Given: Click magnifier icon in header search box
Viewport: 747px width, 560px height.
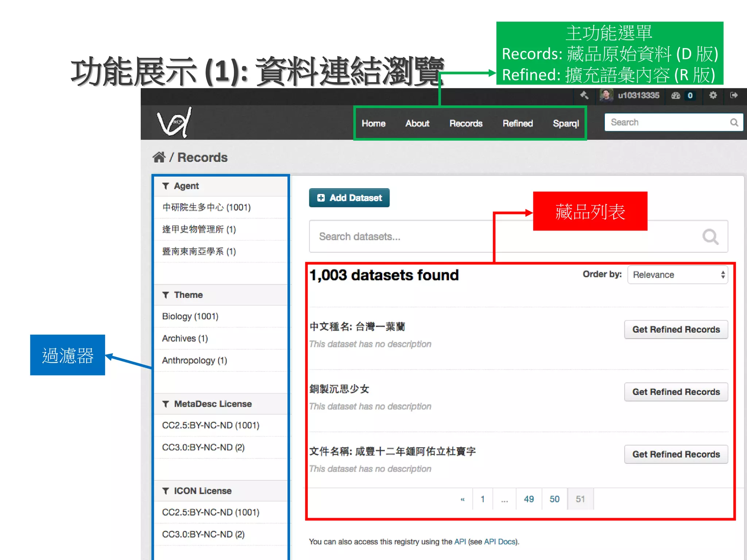Looking at the screenshot, I should pos(734,122).
